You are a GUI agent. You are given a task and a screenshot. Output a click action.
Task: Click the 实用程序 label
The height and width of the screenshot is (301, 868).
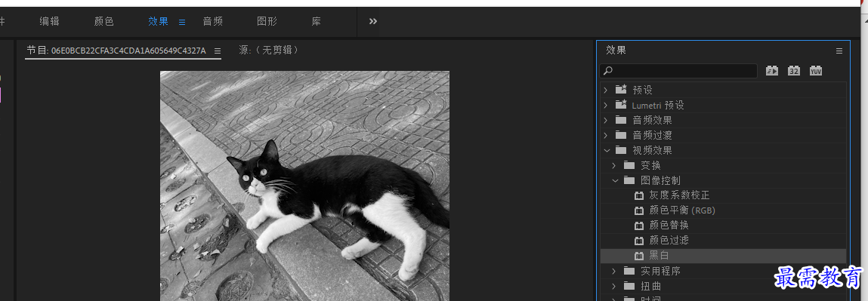pos(660,271)
